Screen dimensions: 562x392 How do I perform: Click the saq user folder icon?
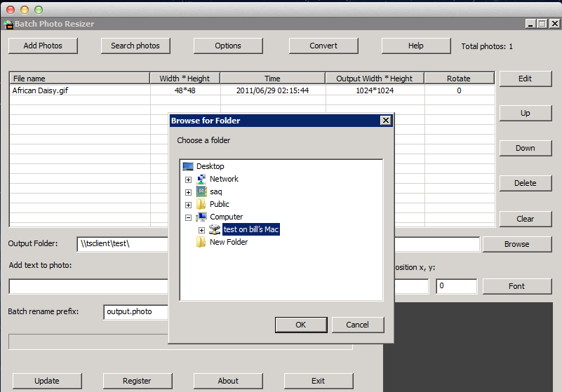click(201, 191)
